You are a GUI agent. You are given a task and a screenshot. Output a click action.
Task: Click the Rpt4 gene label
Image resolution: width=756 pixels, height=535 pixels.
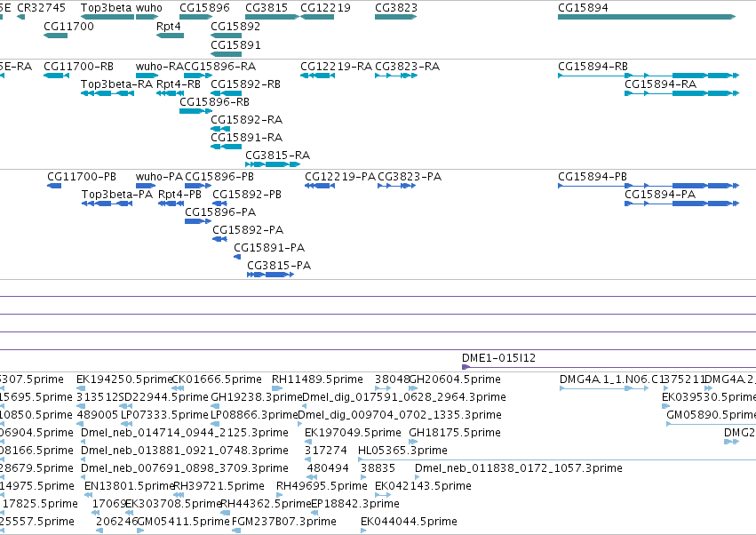click(168, 27)
